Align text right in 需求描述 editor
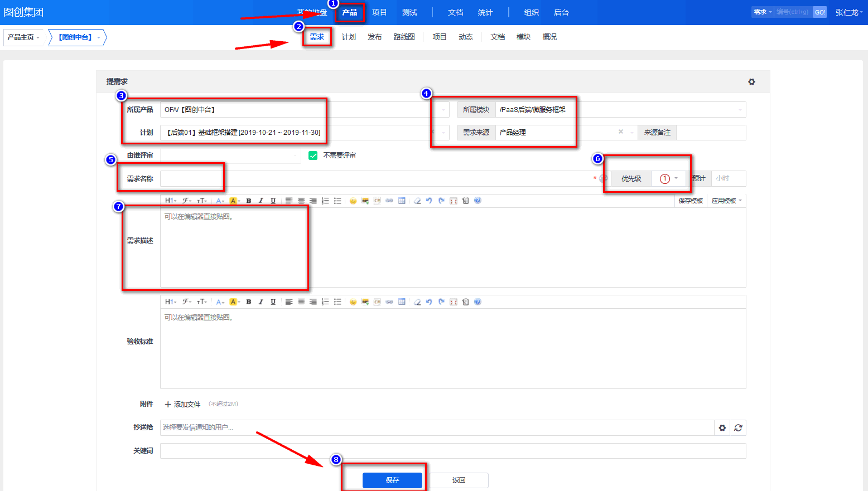The height and width of the screenshot is (491, 868). pos(313,201)
